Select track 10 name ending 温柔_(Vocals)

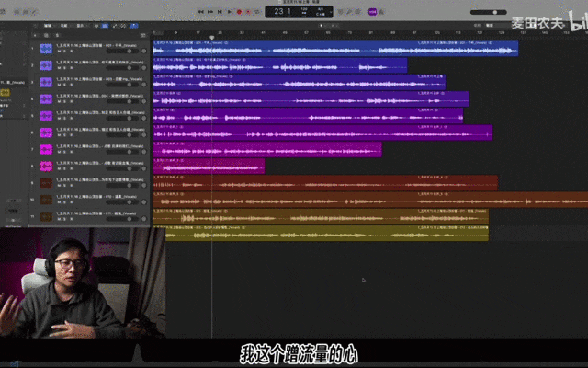click(x=96, y=196)
